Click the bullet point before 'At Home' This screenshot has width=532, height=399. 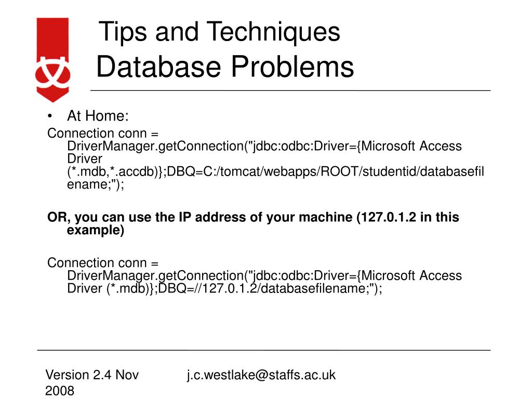click(50, 116)
